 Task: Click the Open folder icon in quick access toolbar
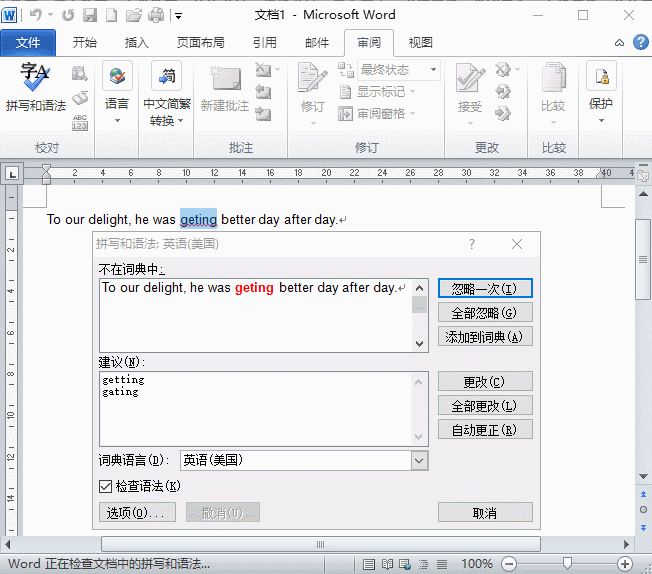pos(134,15)
